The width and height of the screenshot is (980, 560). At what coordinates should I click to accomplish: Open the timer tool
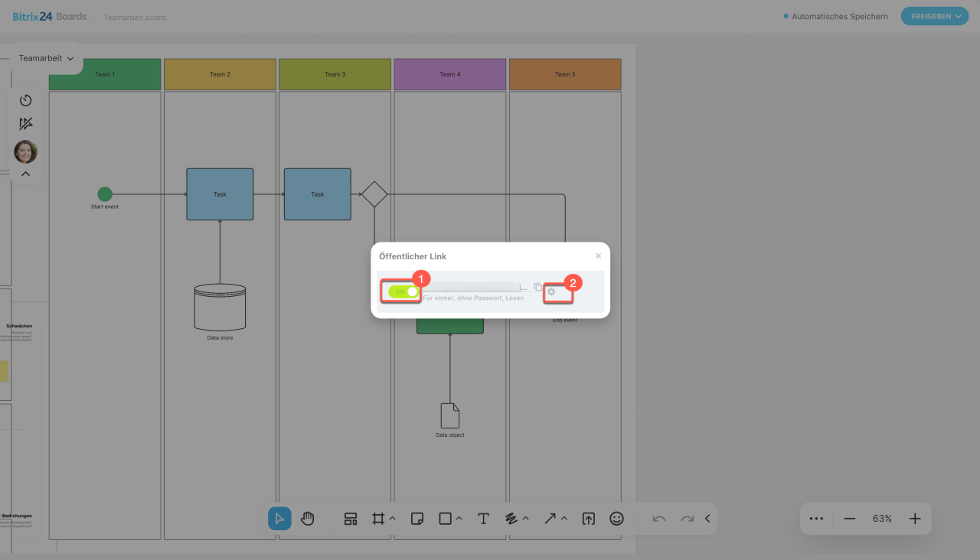pos(25,100)
